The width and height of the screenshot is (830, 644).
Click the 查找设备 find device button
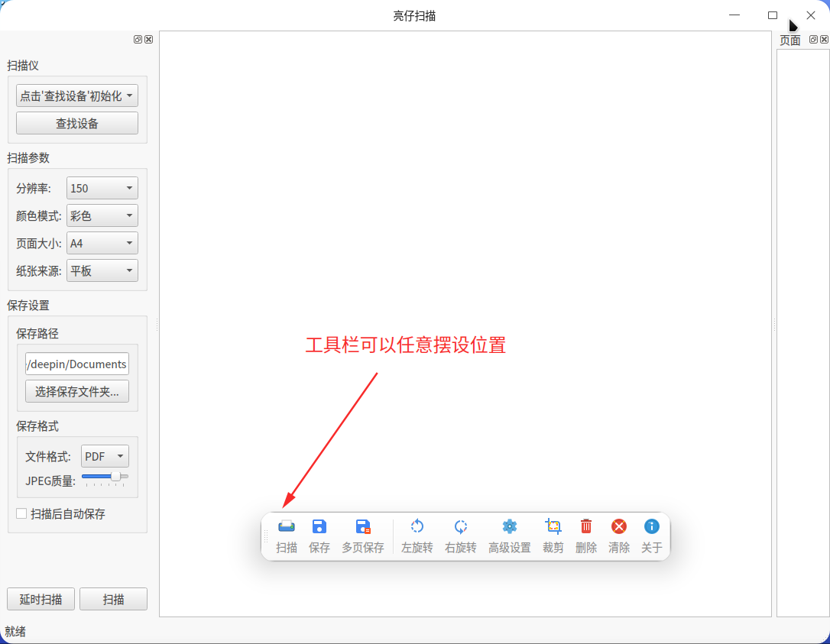point(77,123)
